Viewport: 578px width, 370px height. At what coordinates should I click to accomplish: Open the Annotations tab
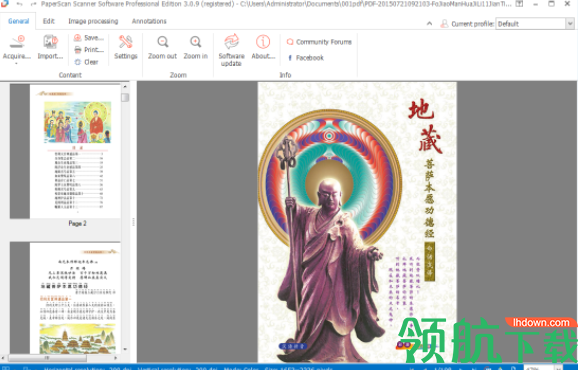coord(149,21)
